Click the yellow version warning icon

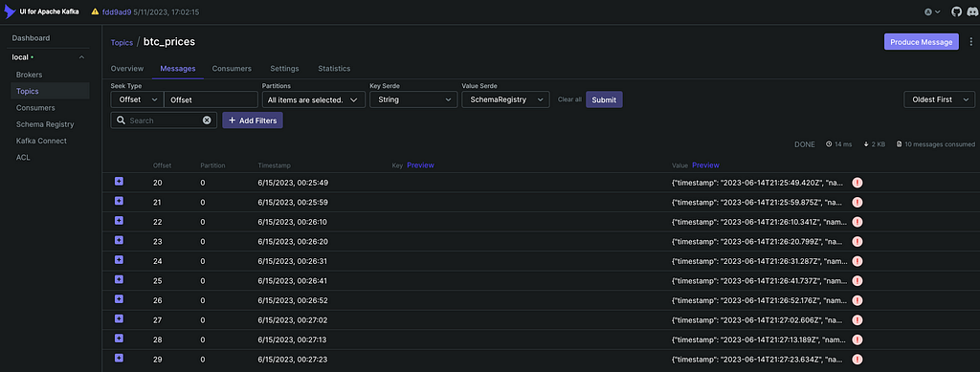(x=95, y=11)
